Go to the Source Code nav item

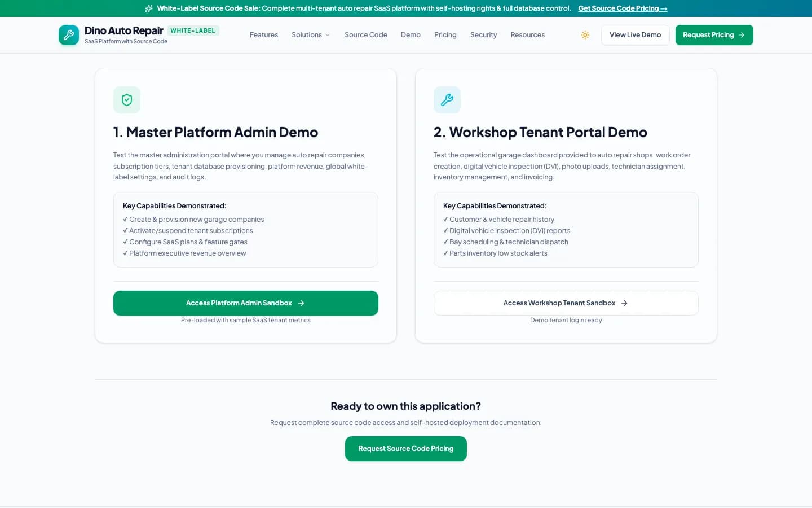click(x=366, y=35)
